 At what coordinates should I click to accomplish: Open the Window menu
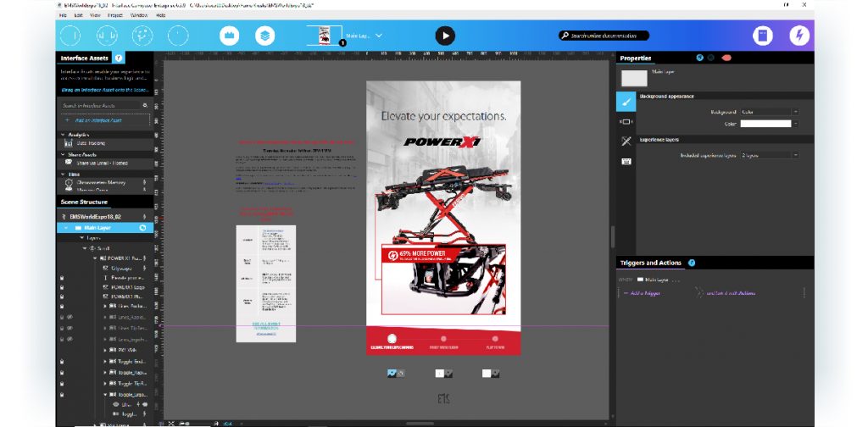(139, 15)
